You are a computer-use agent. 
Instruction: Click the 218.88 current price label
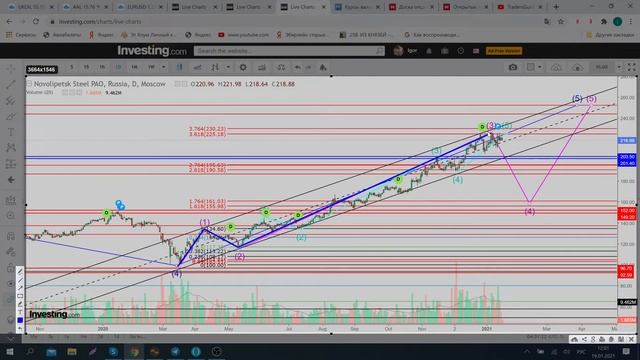[x=627, y=140]
